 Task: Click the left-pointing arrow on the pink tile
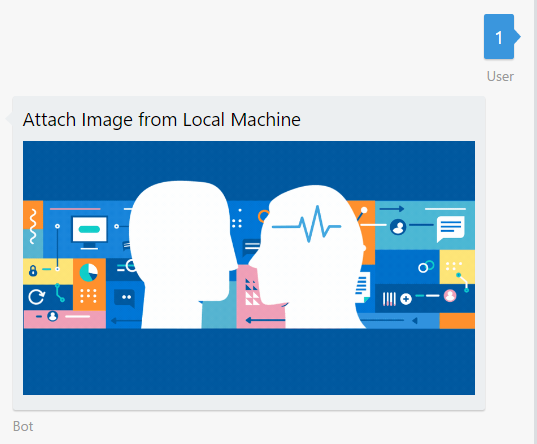(265, 320)
